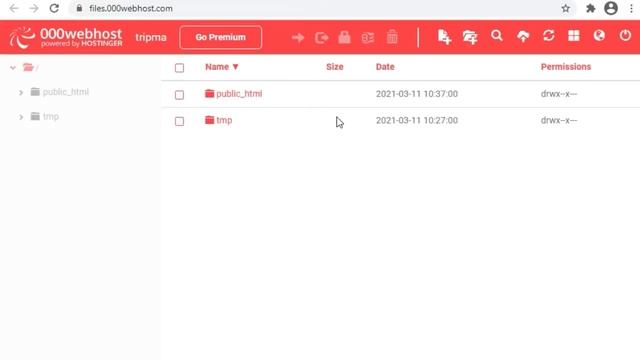
Task: Create a new folder with the folder-plus icon
Action: pyautogui.click(x=470, y=37)
